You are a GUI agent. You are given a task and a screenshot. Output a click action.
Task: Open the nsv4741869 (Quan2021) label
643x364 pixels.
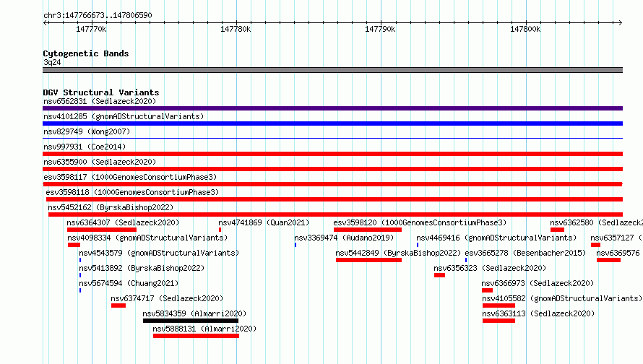pyautogui.click(x=264, y=222)
